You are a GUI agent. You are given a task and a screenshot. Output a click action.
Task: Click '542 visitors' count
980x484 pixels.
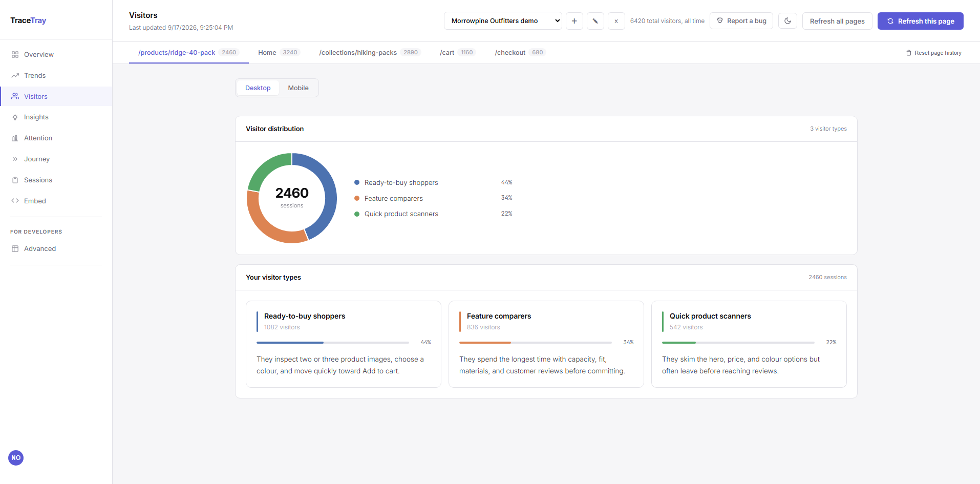(686, 327)
